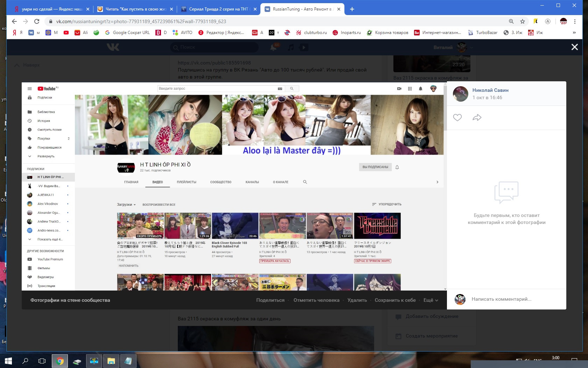Share the photo using the arrow icon
588x368 pixels.
pos(477,117)
